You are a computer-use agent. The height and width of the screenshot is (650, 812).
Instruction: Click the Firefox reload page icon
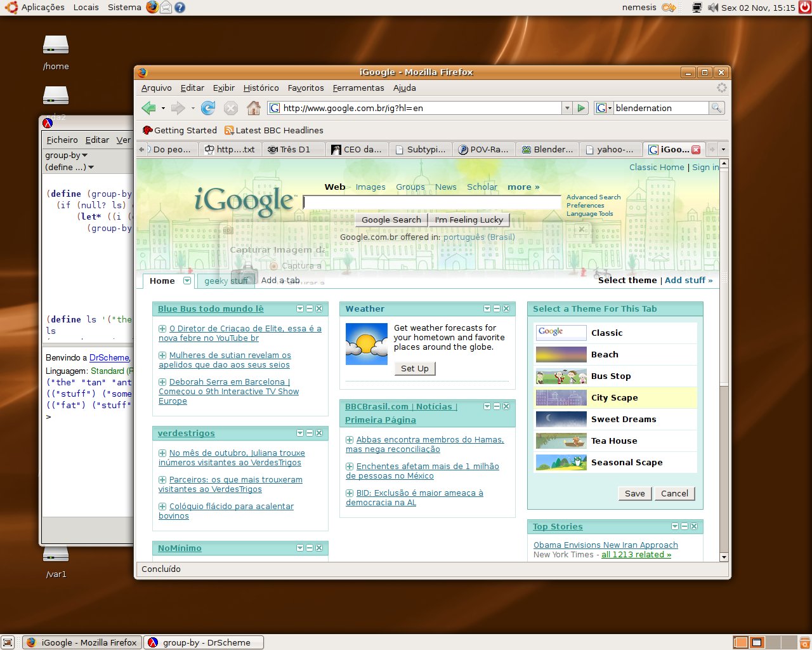coord(207,108)
